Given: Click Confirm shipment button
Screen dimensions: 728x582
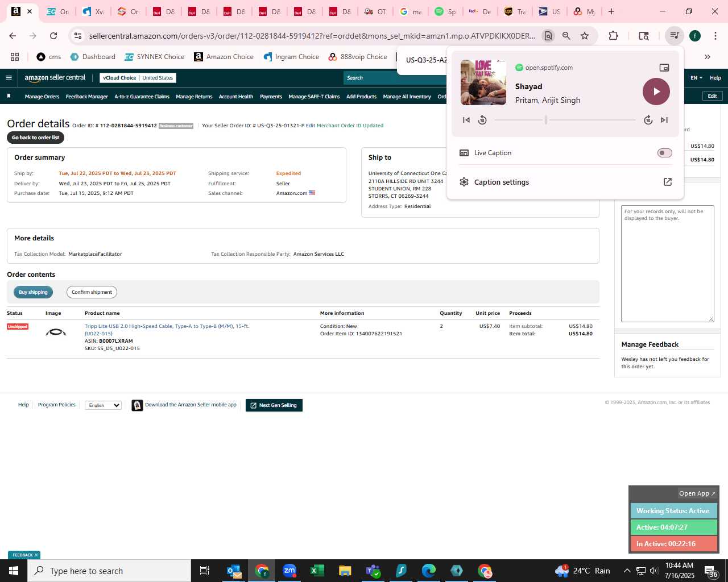Looking at the screenshot, I should tap(92, 292).
